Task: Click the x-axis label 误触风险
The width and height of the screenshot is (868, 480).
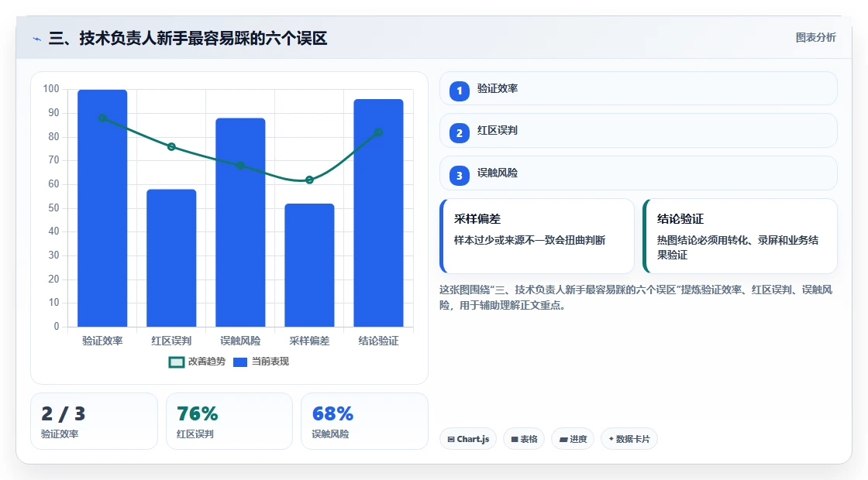Action: 240,341
